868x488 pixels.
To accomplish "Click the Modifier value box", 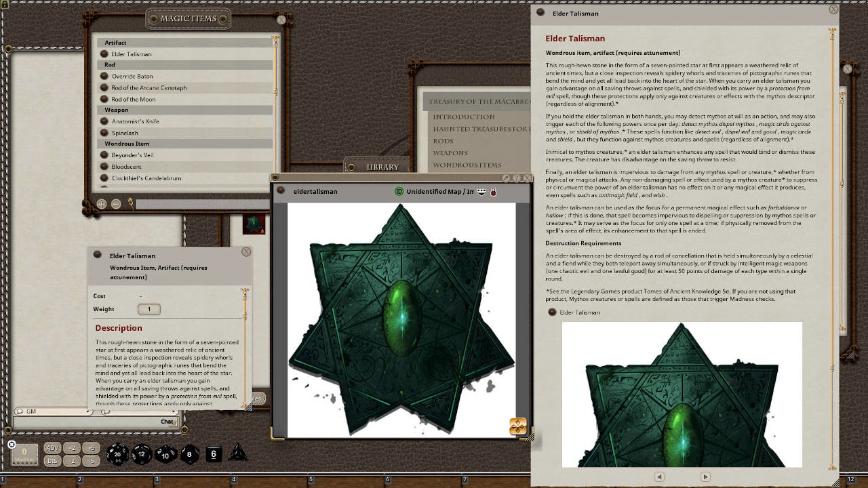I will 25,454.
